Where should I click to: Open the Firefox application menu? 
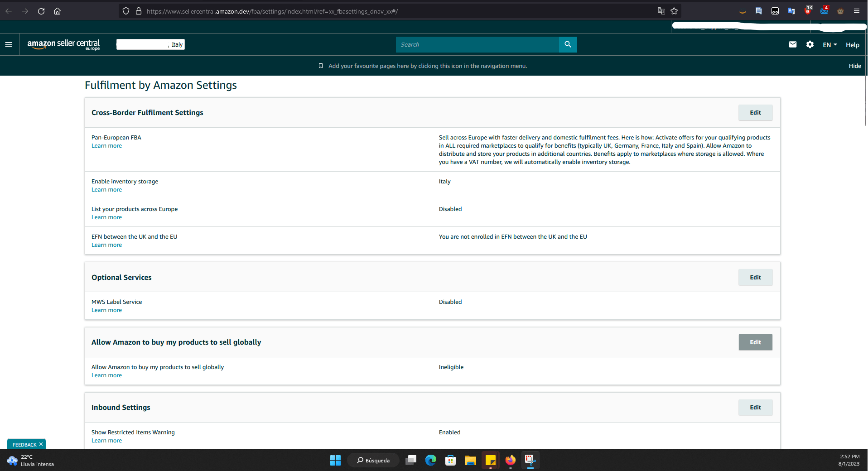856,11
